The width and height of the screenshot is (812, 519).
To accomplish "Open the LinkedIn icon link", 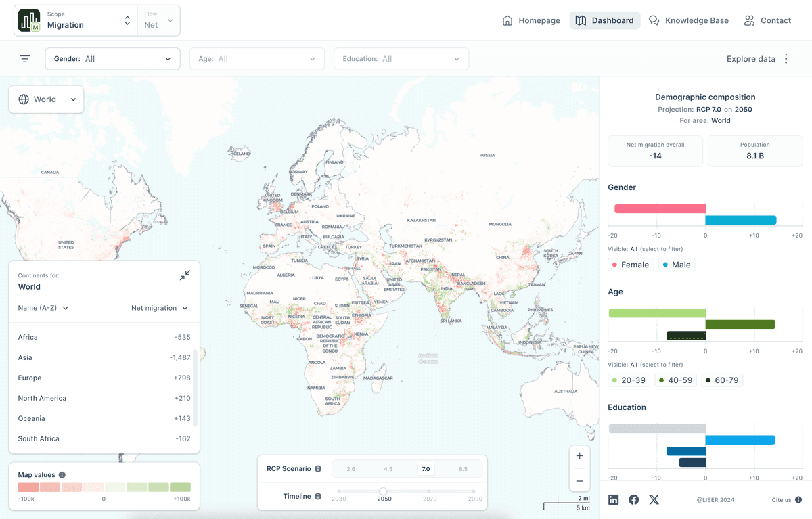I will 614,499.
